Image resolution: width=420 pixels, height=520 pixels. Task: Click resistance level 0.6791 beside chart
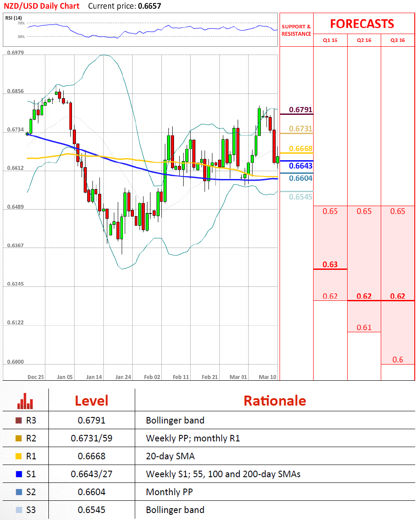tap(300, 110)
